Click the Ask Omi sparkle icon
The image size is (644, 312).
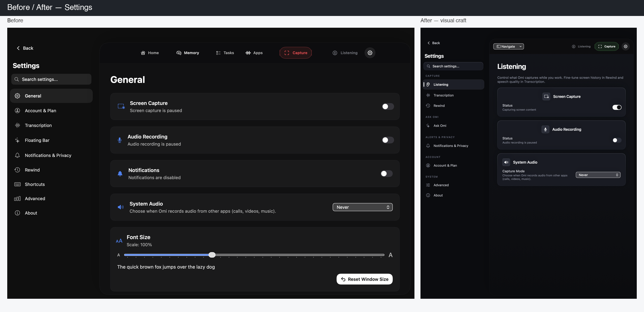(428, 126)
